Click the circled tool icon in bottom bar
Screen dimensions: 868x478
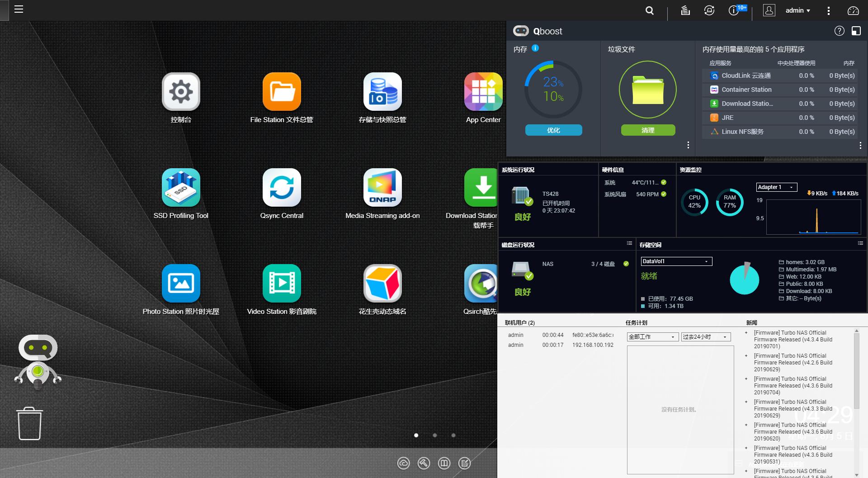pos(424,463)
